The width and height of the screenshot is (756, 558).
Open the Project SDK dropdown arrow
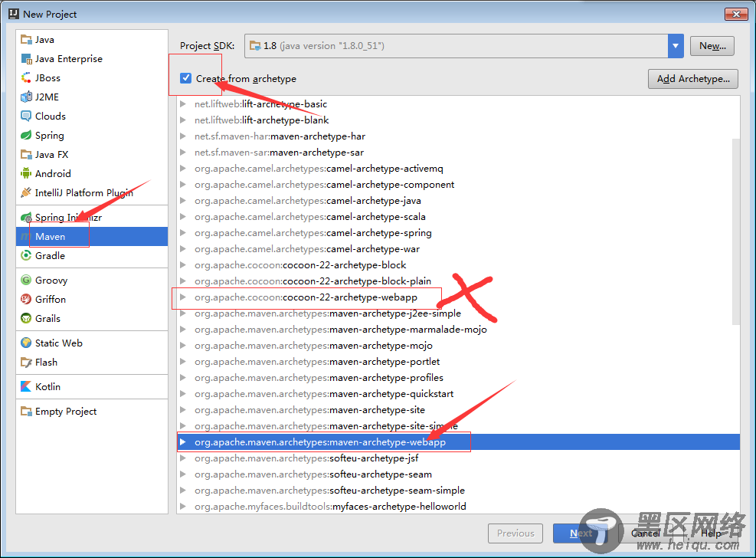[676, 46]
